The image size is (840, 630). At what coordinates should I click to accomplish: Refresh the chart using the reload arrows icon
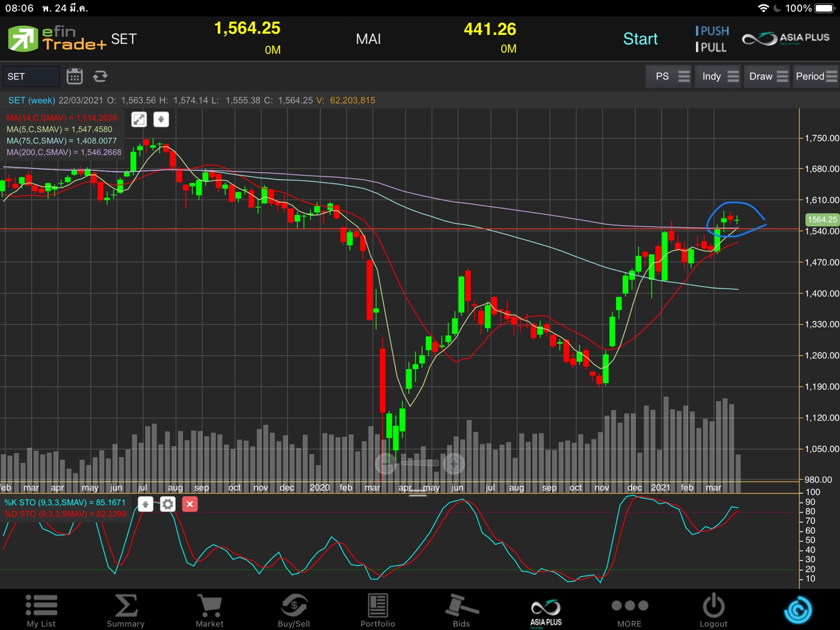point(100,76)
